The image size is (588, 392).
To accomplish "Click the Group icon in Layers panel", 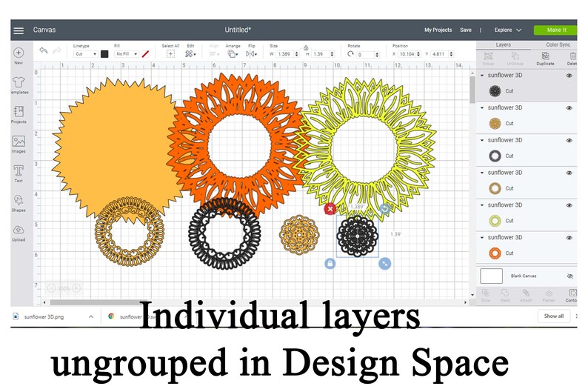I will click(488, 56).
